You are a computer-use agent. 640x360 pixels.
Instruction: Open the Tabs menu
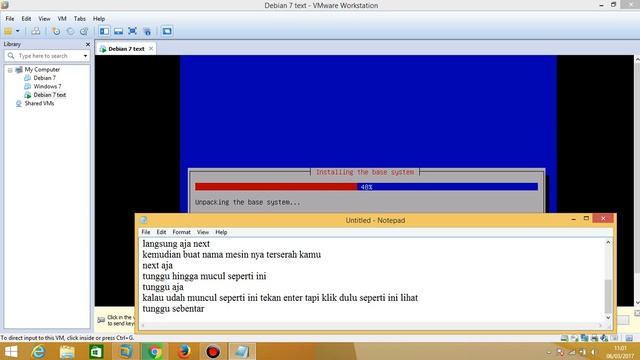[80, 19]
